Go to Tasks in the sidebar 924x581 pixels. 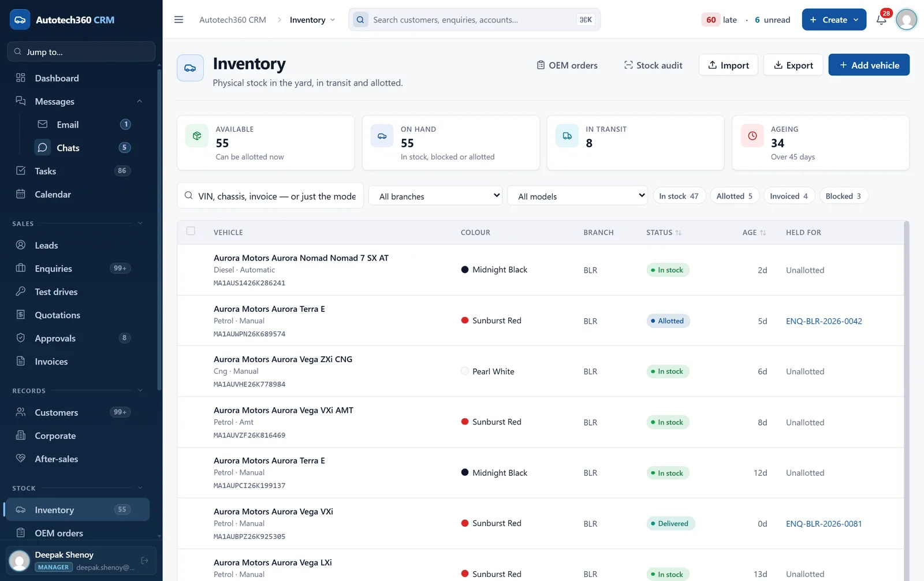[78, 171]
